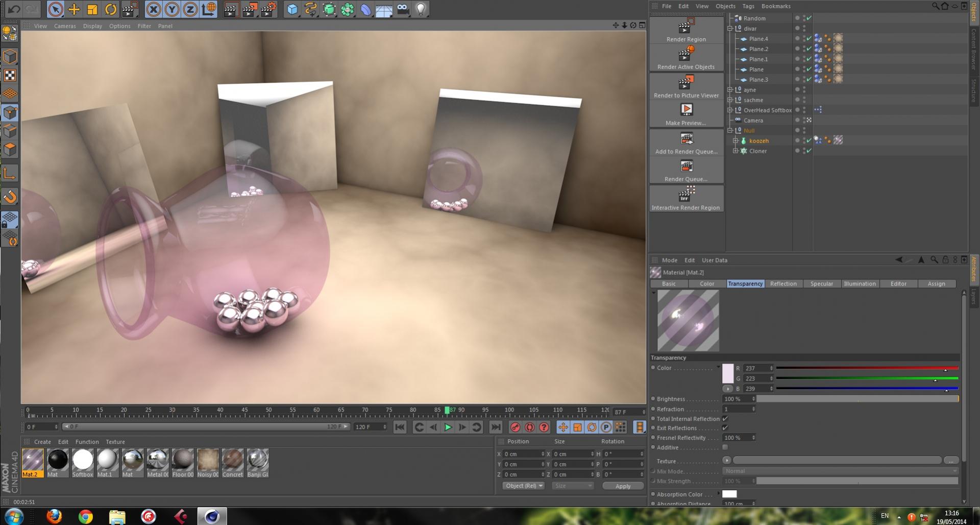Enable autokeying record button
Screen dimensions: 980x525
(x=530, y=427)
